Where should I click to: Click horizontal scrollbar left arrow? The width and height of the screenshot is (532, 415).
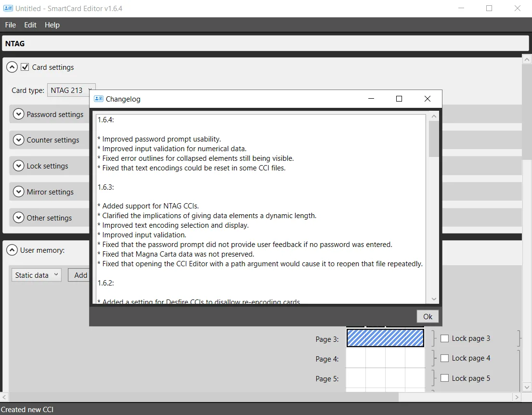[4, 397]
